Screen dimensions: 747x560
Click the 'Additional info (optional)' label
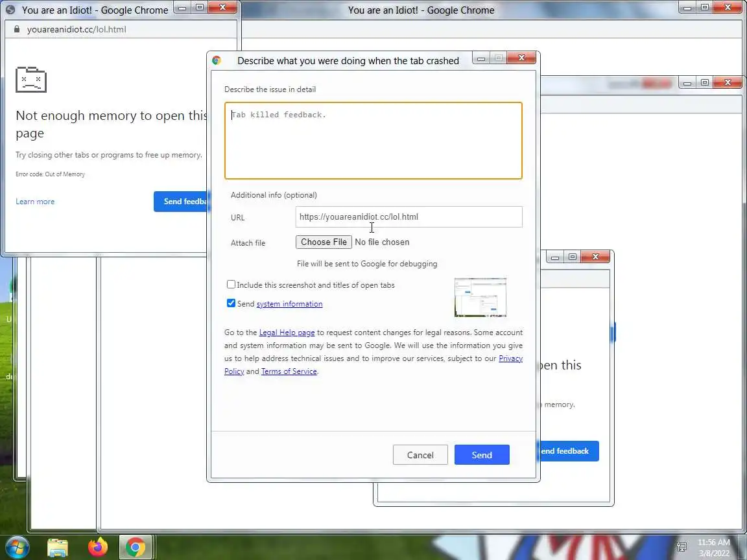pos(274,194)
